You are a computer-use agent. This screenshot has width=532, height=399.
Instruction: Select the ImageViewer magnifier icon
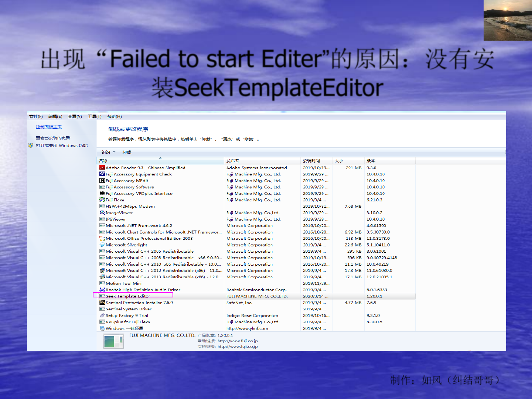102,213
